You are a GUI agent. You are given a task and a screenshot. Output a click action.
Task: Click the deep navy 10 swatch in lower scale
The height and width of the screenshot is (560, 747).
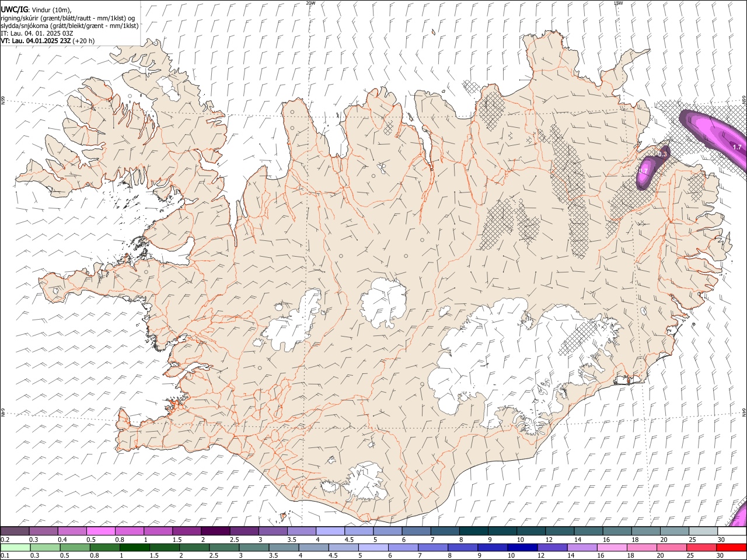click(x=522, y=547)
